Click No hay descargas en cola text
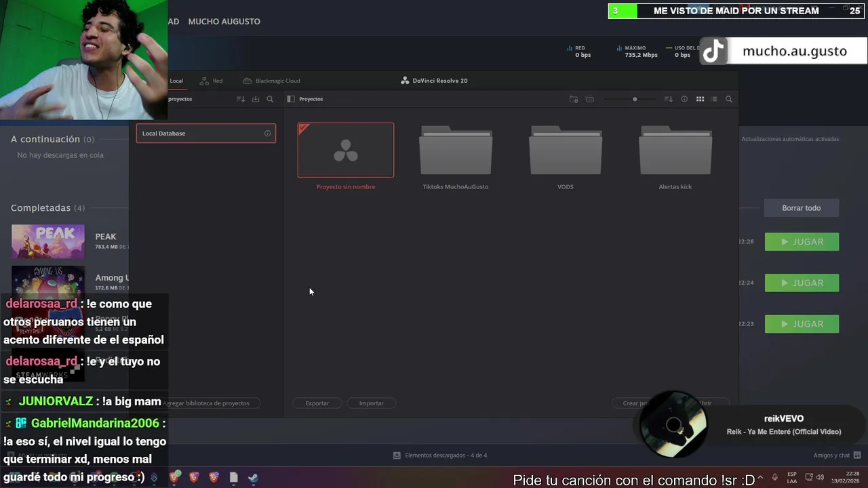868x488 pixels. pos(60,155)
